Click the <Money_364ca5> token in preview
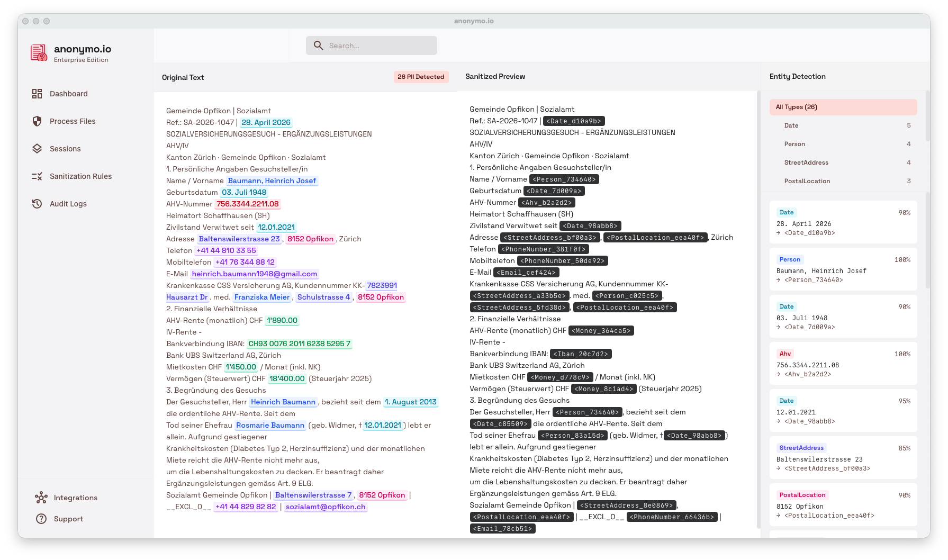 pos(601,331)
